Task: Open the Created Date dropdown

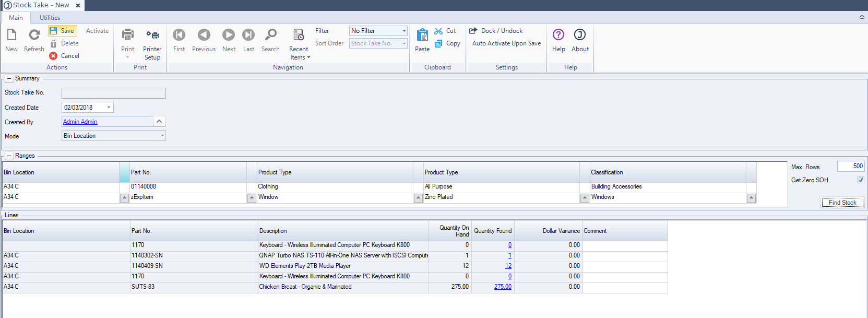Action: pos(109,108)
